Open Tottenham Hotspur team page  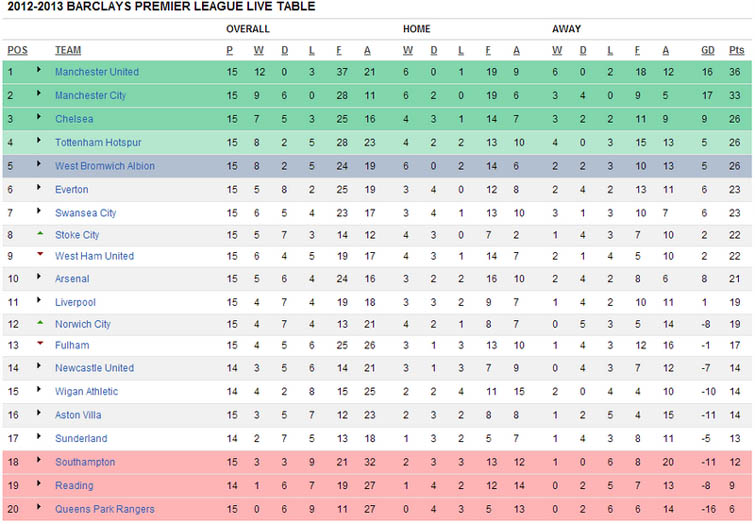pyautogui.click(x=98, y=143)
